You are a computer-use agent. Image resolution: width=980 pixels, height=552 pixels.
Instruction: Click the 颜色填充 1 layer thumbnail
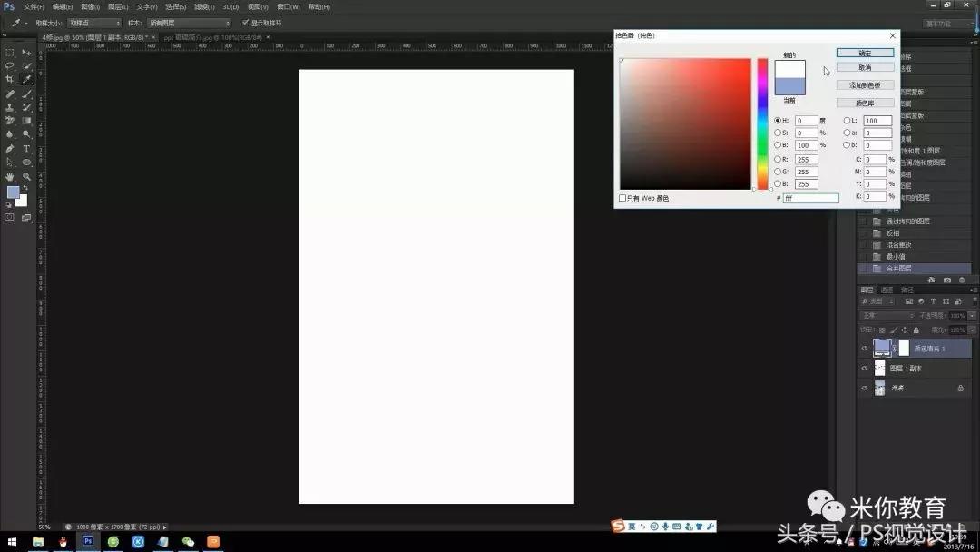[x=882, y=348]
